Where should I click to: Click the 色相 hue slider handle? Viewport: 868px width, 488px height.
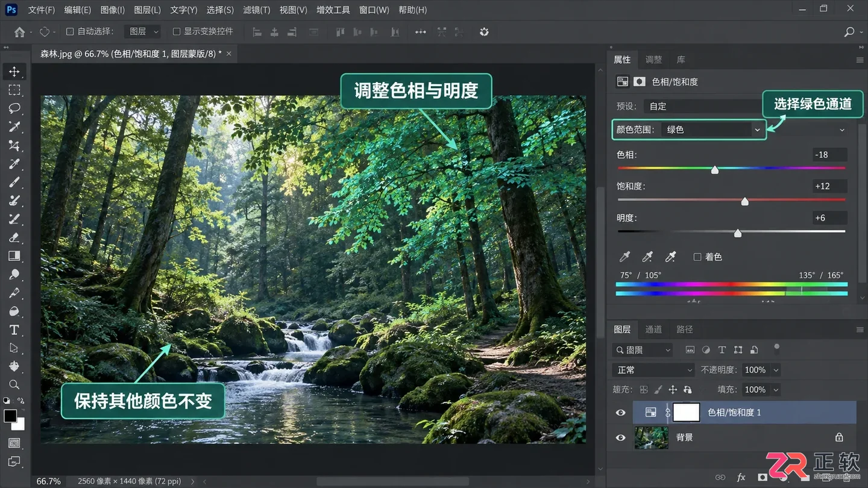tap(715, 170)
